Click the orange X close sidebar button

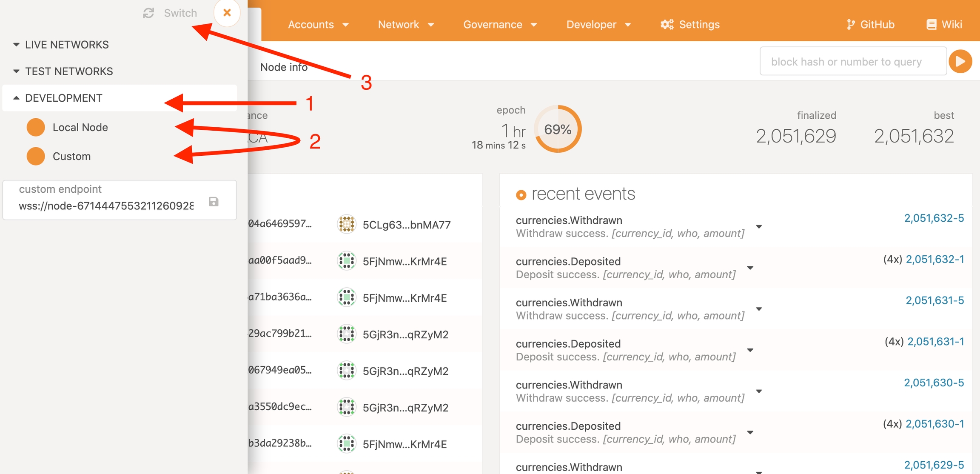tap(227, 13)
